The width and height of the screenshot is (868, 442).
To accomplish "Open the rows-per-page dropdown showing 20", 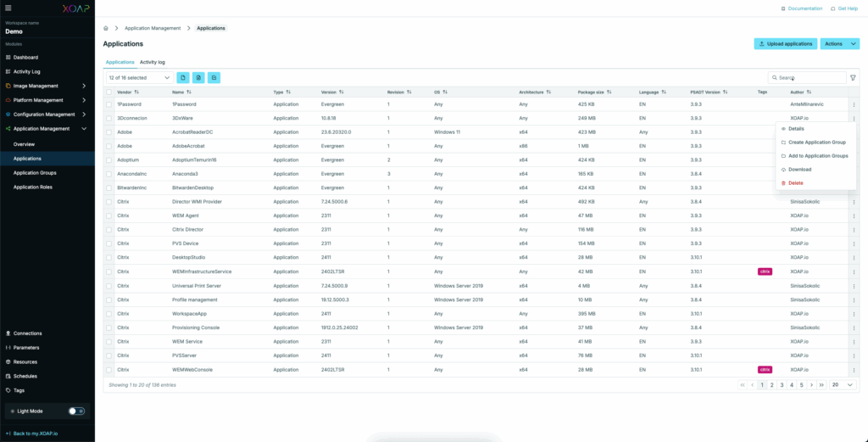I will 843,384.
